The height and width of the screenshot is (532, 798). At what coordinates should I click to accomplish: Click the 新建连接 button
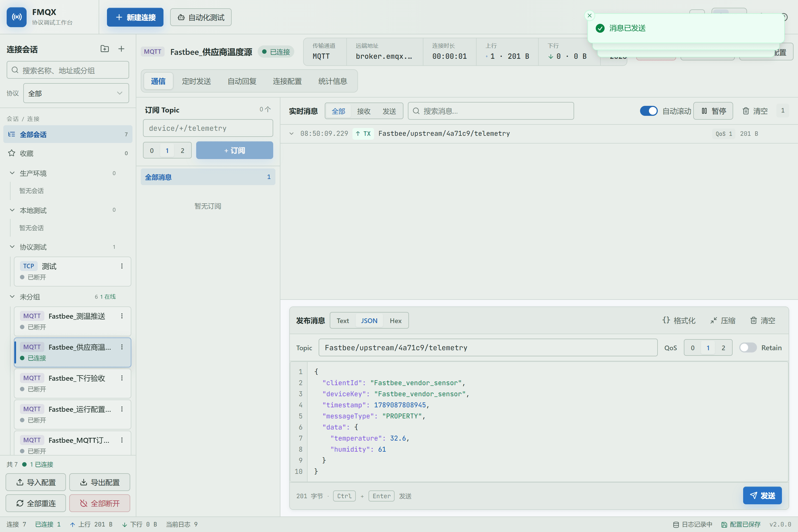[x=135, y=17]
